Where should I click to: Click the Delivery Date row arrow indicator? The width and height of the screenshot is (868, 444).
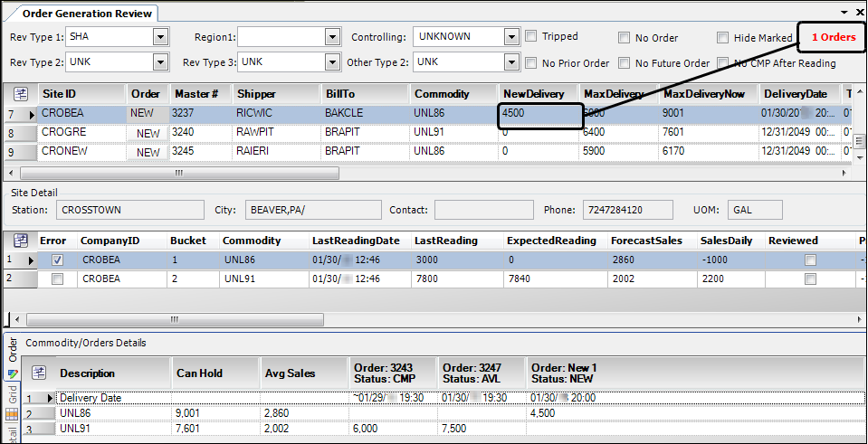(x=51, y=398)
